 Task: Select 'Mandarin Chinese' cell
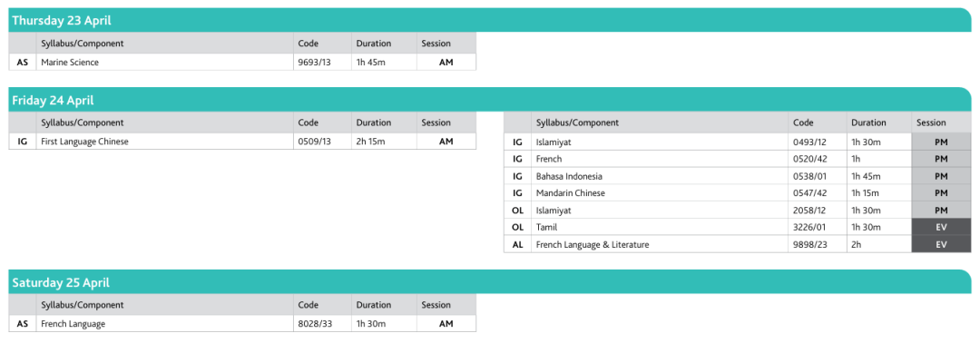pos(660,193)
